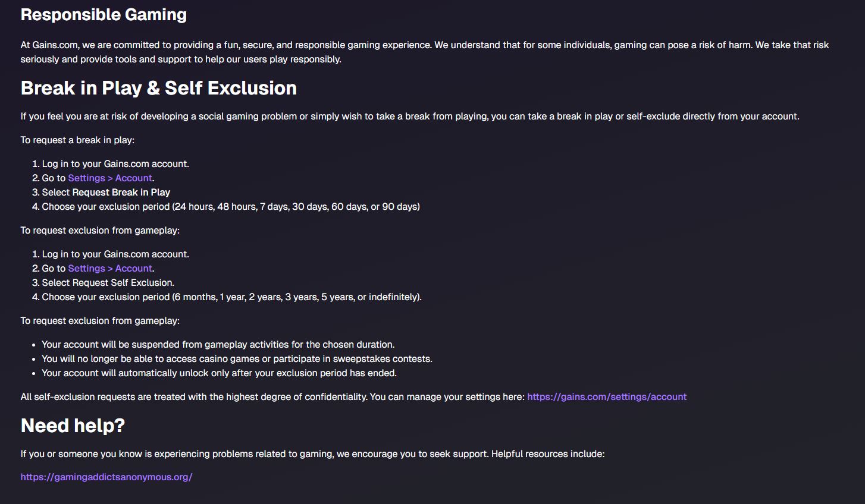Image resolution: width=865 pixels, height=504 pixels.
Task: Click the 24 hours to 90 days period step
Action: click(231, 207)
